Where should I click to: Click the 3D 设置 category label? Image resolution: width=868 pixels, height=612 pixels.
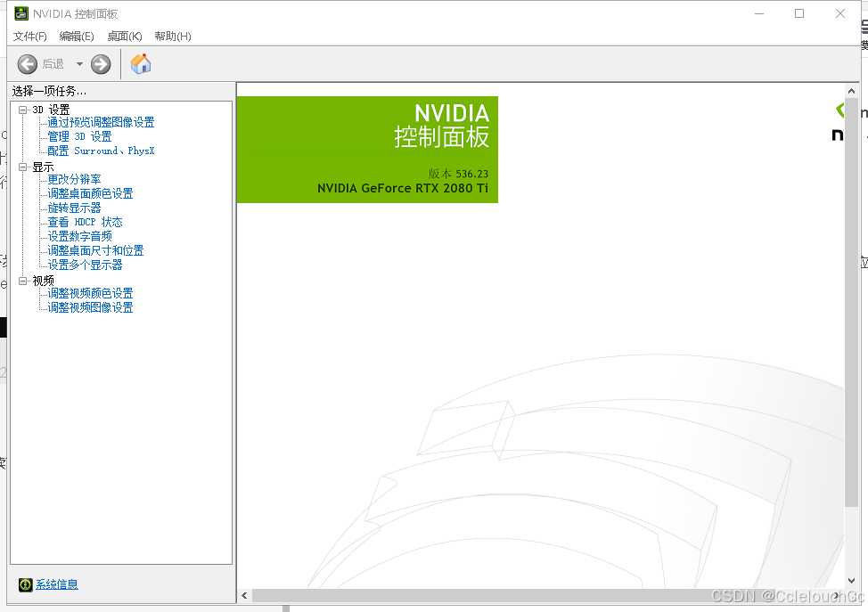coord(51,110)
